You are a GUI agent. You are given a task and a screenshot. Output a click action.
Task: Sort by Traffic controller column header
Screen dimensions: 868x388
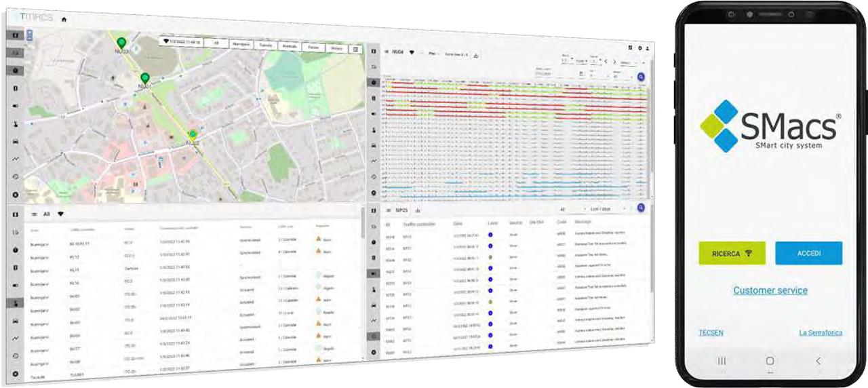[x=419, y=223]
